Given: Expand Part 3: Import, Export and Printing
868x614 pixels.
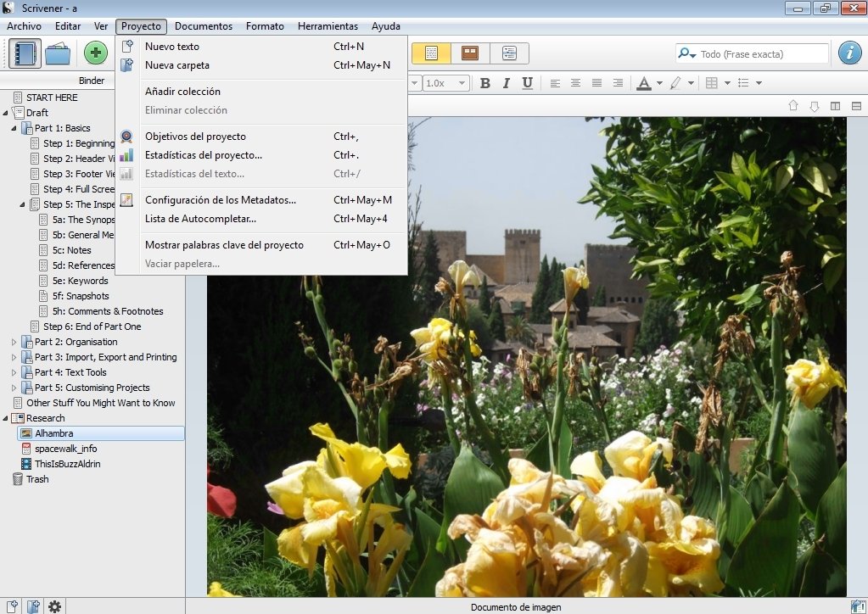Looking at the screenshot, I should (14, 357).
